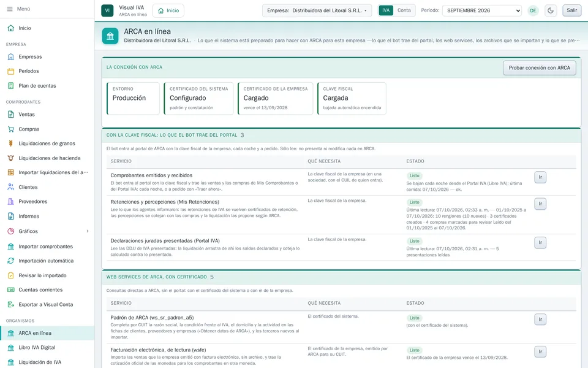The height and width of the screenshot is (368, 588).
Task: Toggle dark mode with the moon button
Action: [x=551, y=10]
